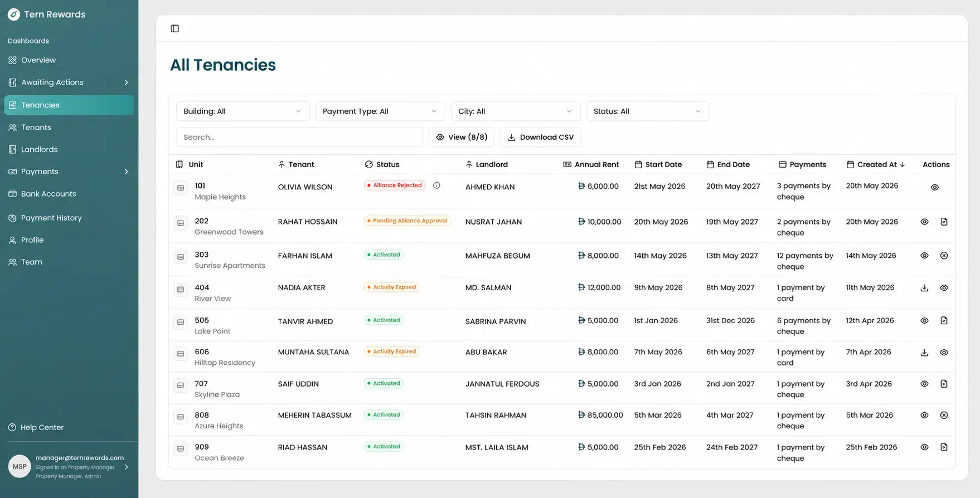Click info icon beside Alliance Rejected status
The width and height of the screenshot is (980, 498).
(436, 185)
